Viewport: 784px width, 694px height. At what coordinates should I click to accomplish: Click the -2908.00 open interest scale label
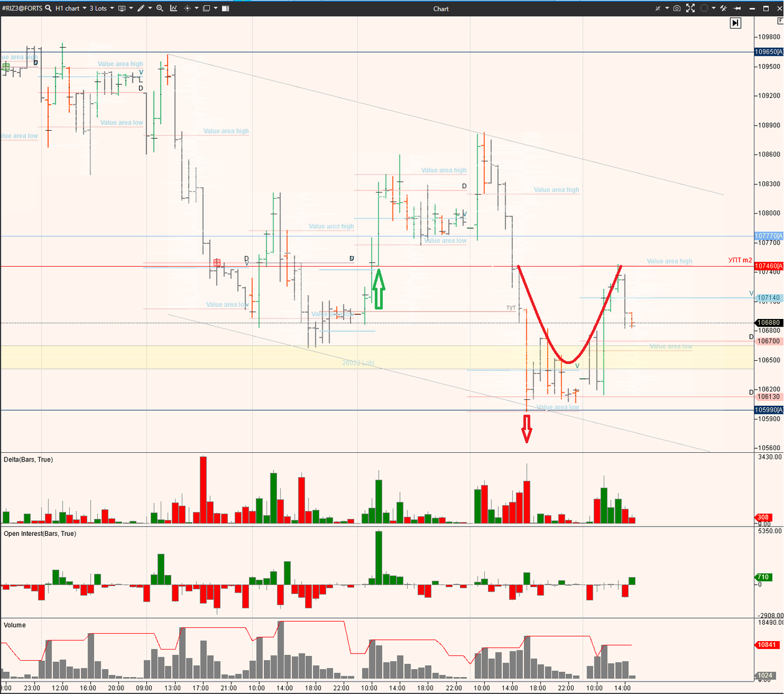770,615
